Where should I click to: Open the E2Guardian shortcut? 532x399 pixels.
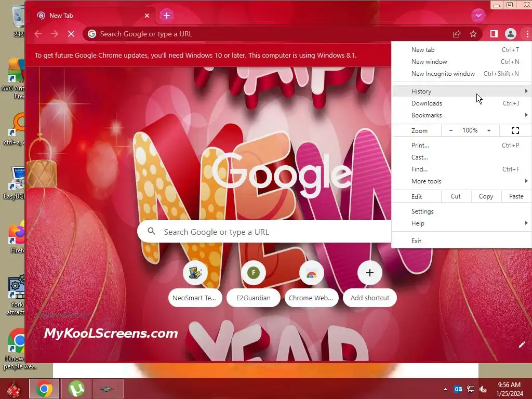(x=253, y=284)
